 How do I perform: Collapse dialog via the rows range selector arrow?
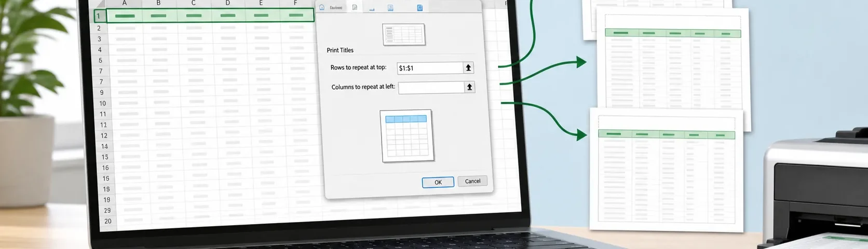coord(468,68)
